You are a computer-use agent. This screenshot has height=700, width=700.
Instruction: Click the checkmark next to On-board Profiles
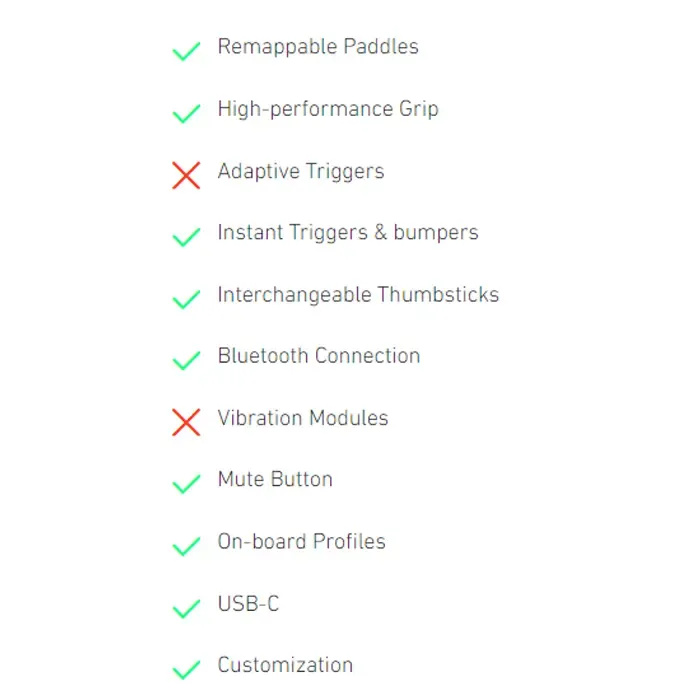click(186, 546)
